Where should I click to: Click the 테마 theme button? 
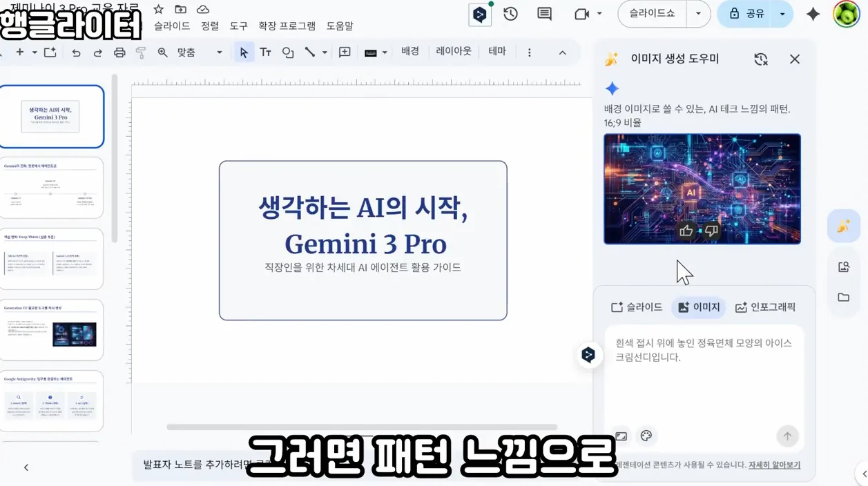[x=497, y=52]
